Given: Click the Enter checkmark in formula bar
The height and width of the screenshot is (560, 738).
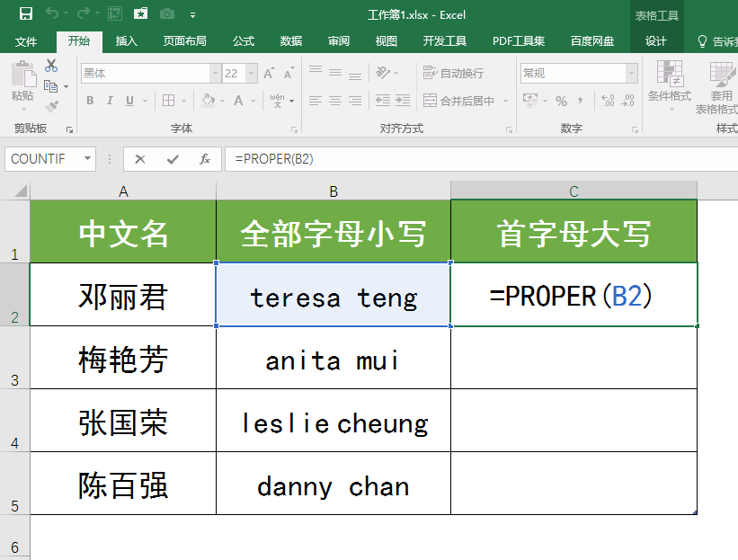Looking at the screenshot, I should (173, 159).
